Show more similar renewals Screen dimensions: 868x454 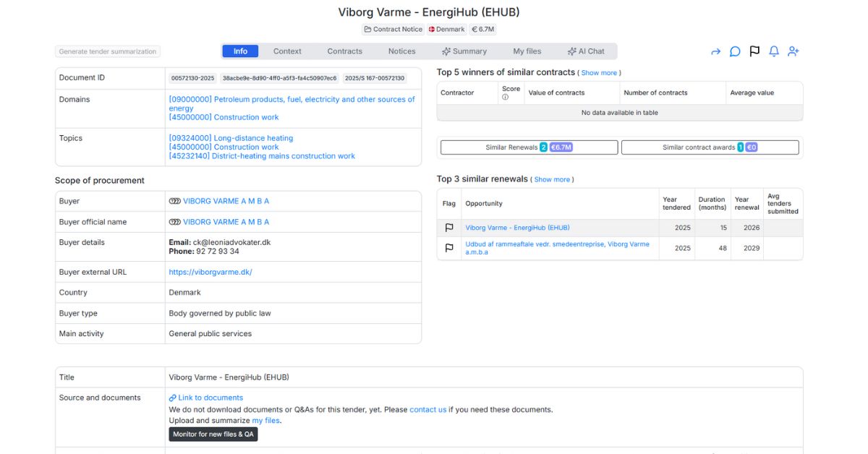point(552,179)
